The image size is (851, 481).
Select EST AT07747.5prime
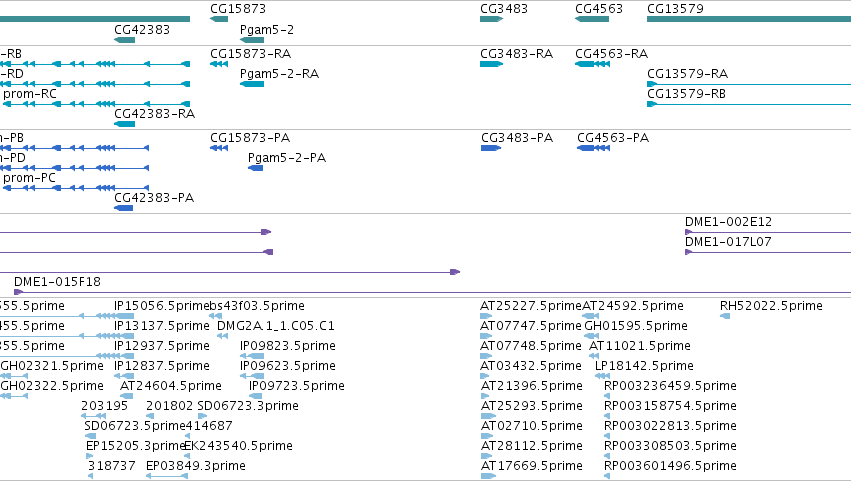(x=531, y=326)
